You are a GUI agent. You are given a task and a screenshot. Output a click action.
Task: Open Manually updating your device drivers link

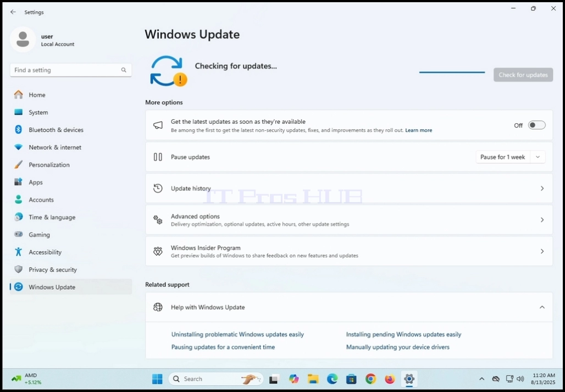coord(398,347)
